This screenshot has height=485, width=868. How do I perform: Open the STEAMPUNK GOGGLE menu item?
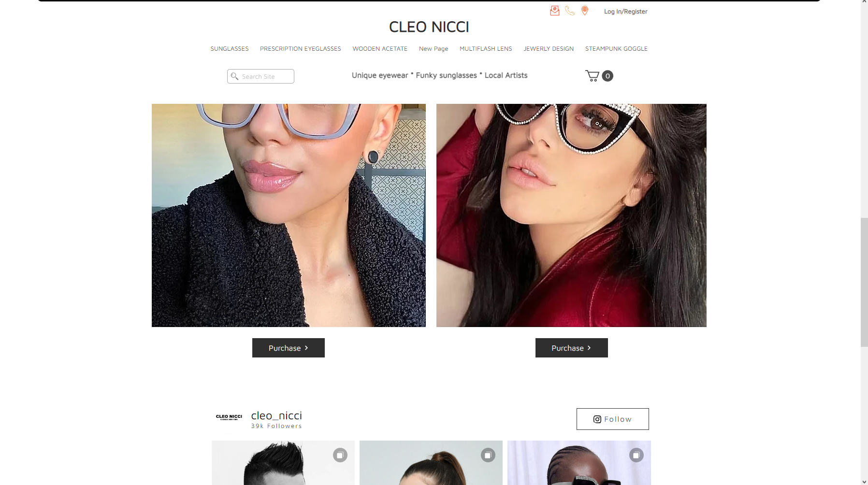click(x=616, y=49)
